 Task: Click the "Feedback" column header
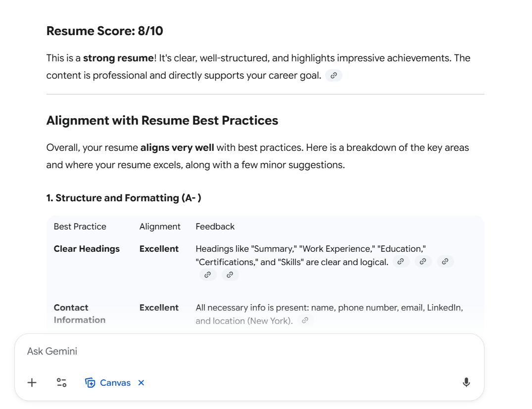coord(215,227)
